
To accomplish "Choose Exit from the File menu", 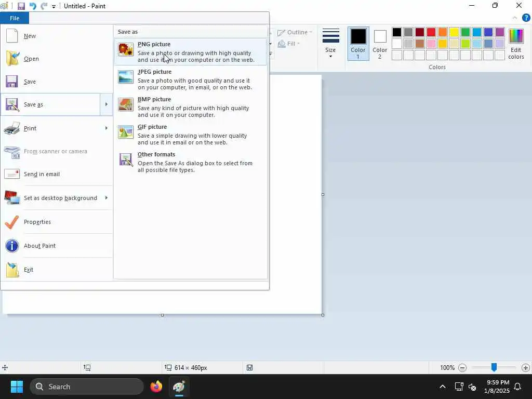I will click(56, 270).
